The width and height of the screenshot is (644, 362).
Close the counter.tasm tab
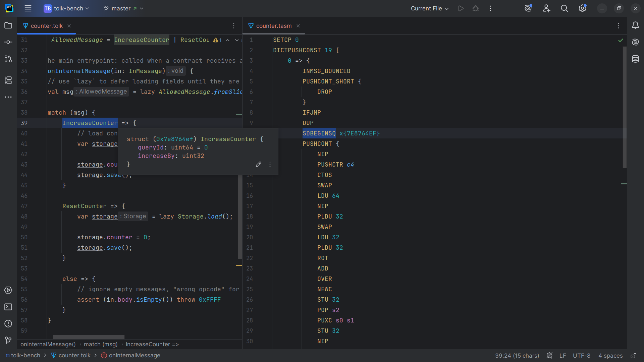pyautogui.click(x=298, y=26)
